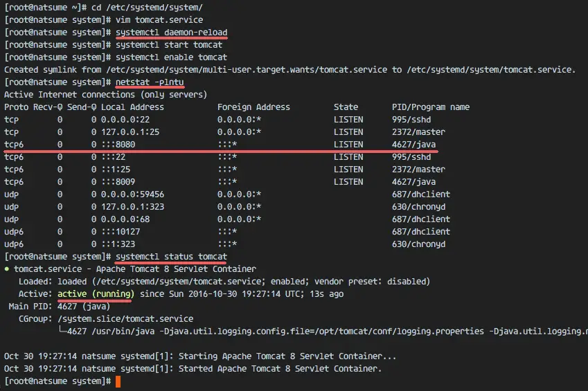
Task: Click the 'State' column header
Action: pos(346,107)
